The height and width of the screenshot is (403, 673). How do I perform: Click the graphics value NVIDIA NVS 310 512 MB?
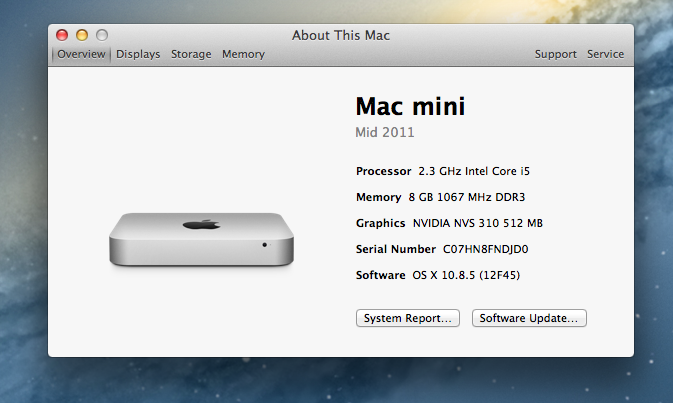[478, 223]
